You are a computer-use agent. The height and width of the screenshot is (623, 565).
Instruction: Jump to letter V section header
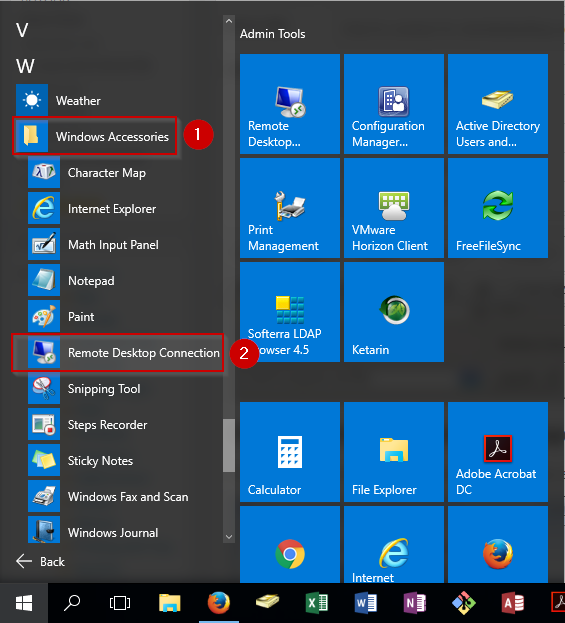click(x=22, y=30)
